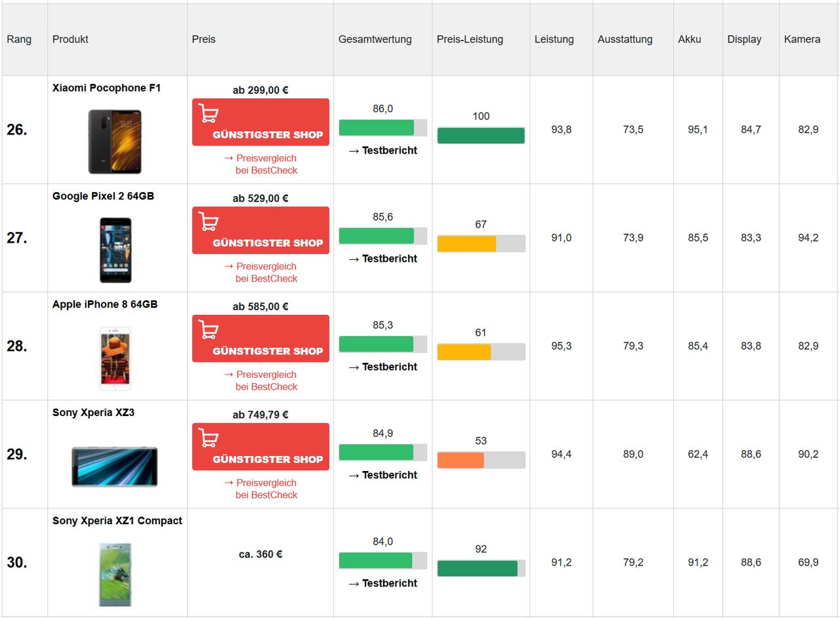The height and width of the screenshot is (618, 840).
Task: Sort by the Kamera column header
Action: coord(802,39)
